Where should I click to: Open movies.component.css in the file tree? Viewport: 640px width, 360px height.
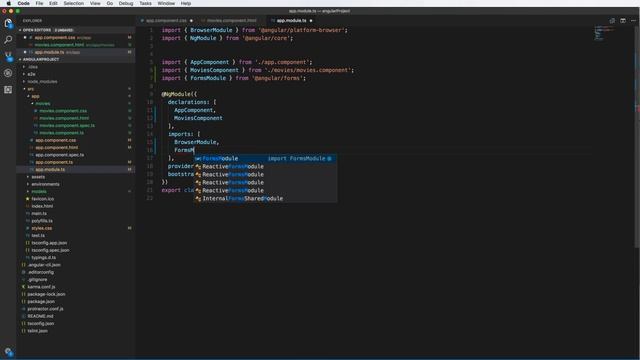(x=63, y=111)
